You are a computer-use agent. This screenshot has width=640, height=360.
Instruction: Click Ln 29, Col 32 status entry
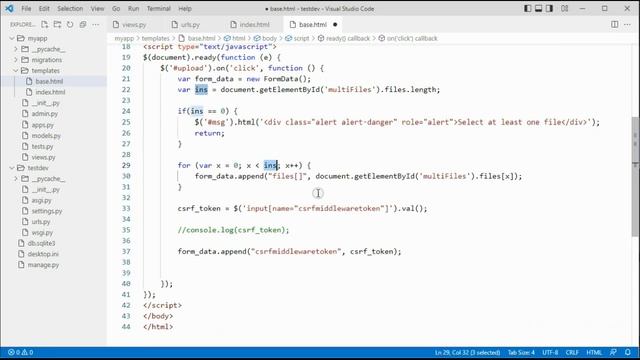(x=467, y=352)
